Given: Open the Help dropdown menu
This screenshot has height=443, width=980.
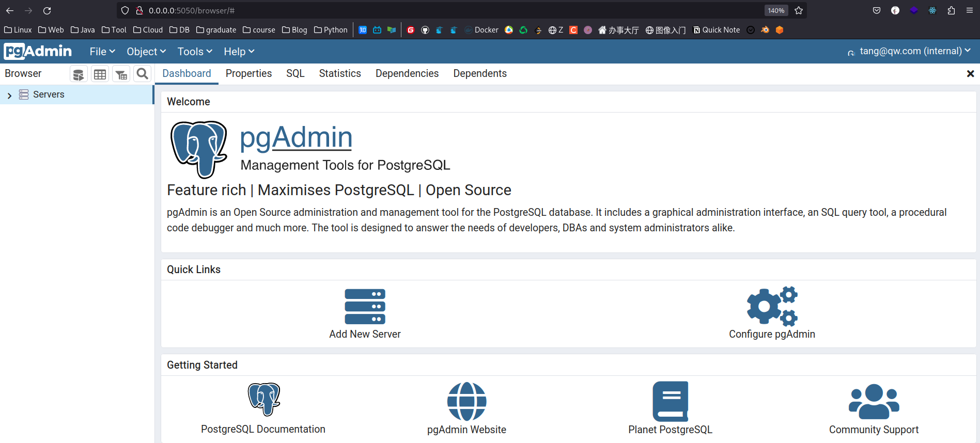Looking at the screenshot, I should [239, 52].
